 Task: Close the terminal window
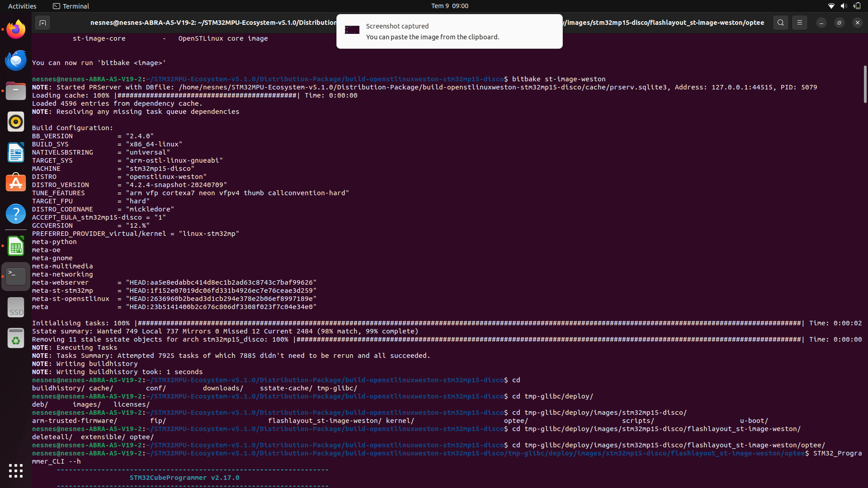click(857, 23)
